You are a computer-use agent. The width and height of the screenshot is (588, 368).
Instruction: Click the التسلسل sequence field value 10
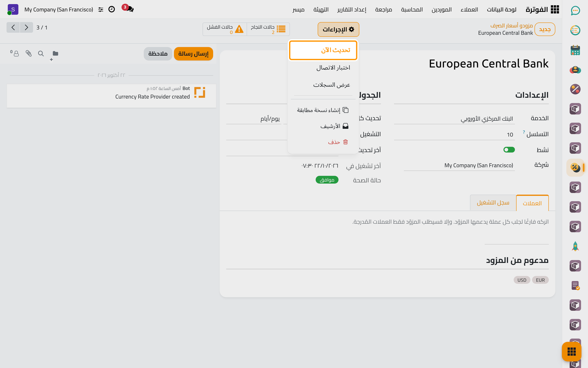coord(454,135)
